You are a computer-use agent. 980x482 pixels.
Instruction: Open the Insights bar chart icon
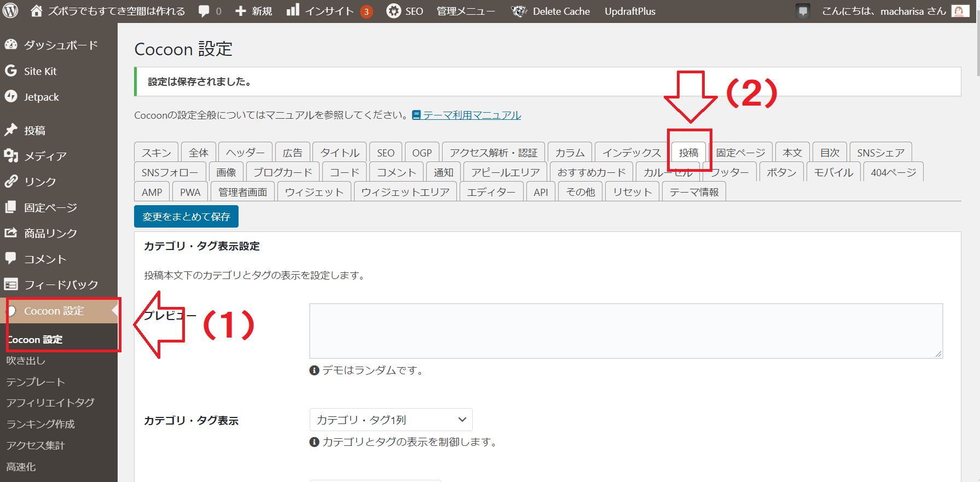[293, 10]
